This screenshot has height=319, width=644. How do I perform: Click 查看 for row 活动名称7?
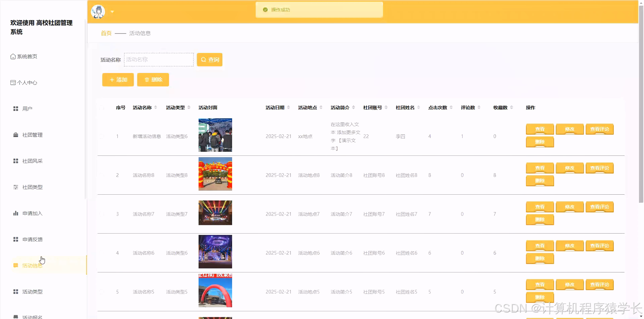540,207
